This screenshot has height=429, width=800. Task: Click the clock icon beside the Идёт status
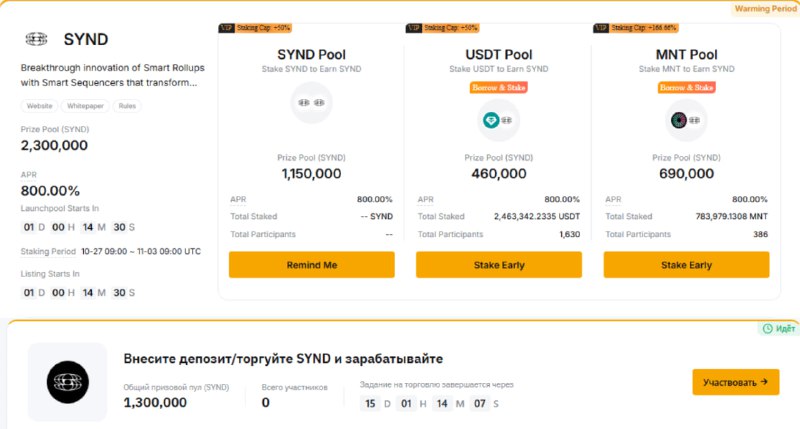[x=767, y=329]
